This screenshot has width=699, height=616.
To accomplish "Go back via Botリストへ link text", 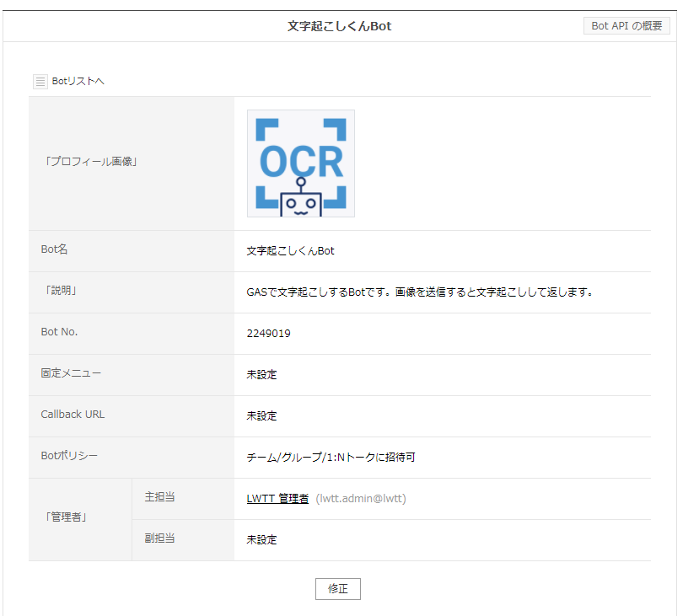I will coord(78,82).
